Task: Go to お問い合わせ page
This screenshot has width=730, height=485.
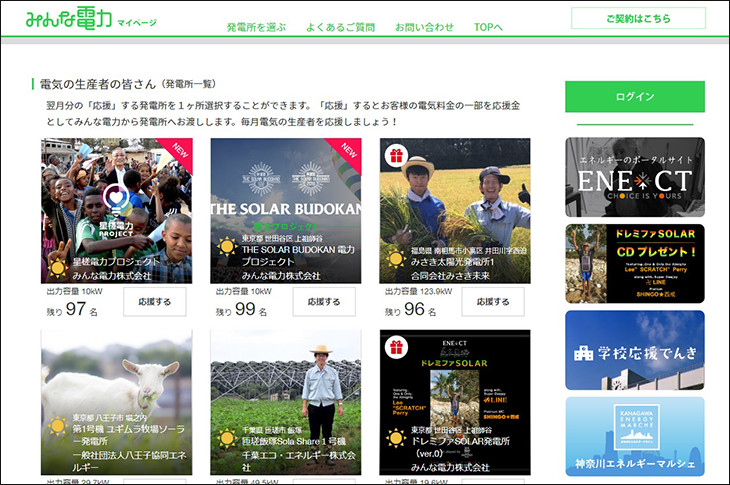Action: pyautogui.click(x=424, y=27)
